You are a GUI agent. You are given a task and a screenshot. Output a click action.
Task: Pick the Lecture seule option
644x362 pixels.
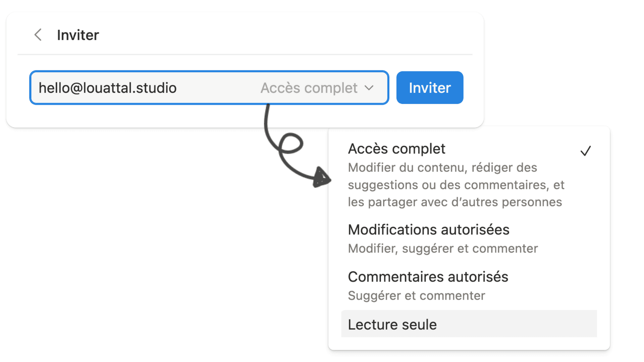tap(392, 324)
